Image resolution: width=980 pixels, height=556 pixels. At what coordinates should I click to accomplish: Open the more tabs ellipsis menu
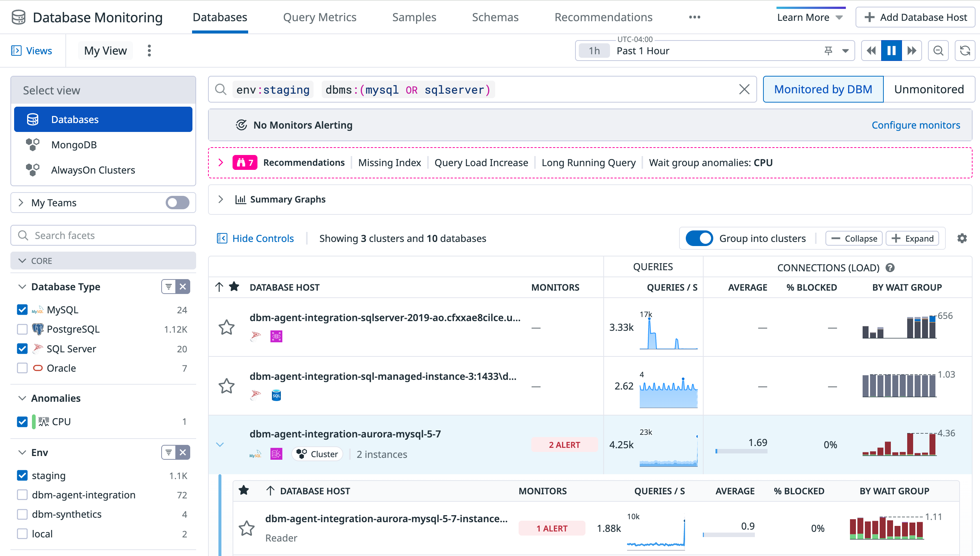695,17
